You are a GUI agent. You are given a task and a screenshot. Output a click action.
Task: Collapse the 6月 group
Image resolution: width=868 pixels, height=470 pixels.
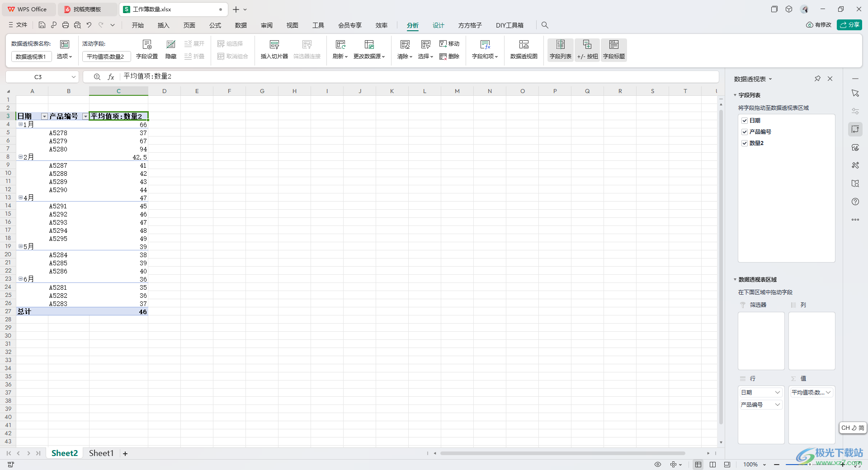point(20,279)
